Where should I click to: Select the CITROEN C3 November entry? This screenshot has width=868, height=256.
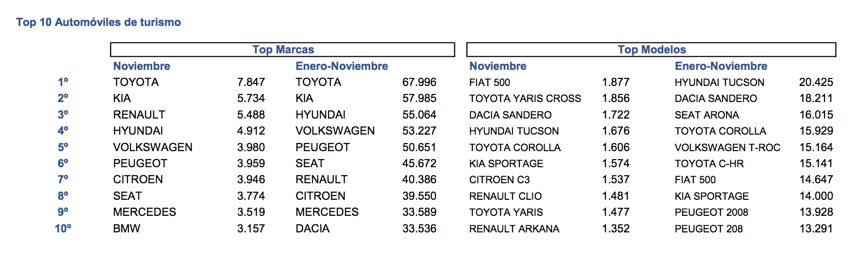[500, 180]
